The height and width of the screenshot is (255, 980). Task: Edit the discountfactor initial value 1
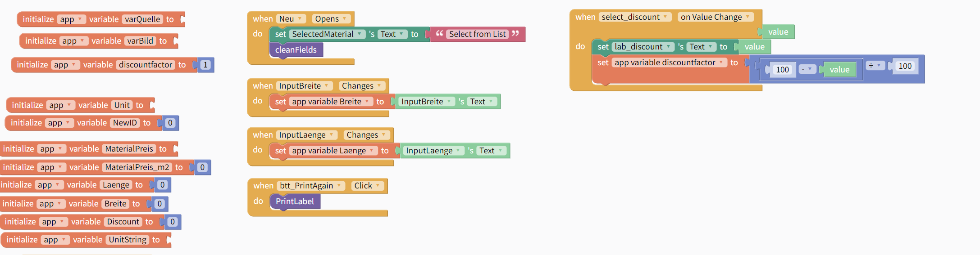[x=205, y=65]
